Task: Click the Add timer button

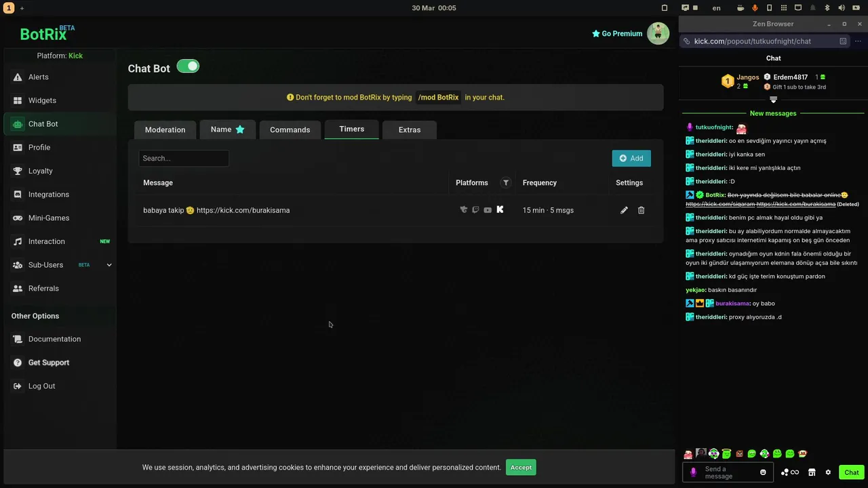Action: click(631, 159)
